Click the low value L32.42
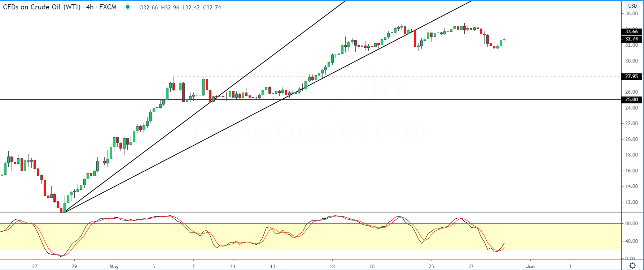This screenshot has width=644, height=270. 191,7
